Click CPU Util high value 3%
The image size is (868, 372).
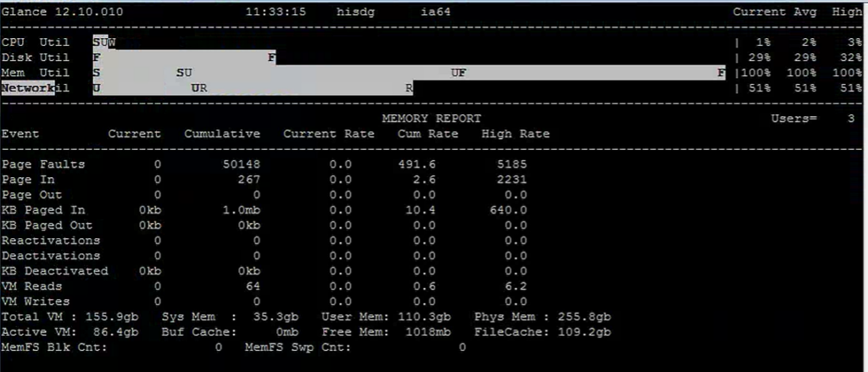click(854, 42)
